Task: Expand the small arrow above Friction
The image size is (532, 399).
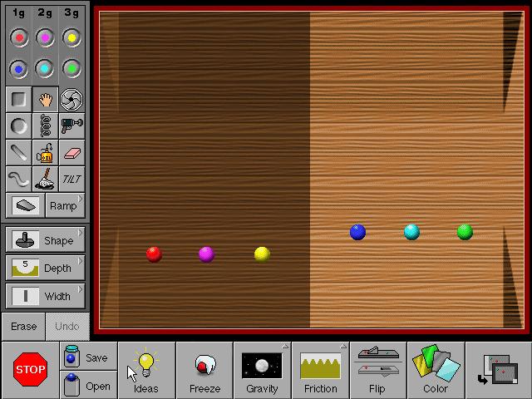Action: 343,347
